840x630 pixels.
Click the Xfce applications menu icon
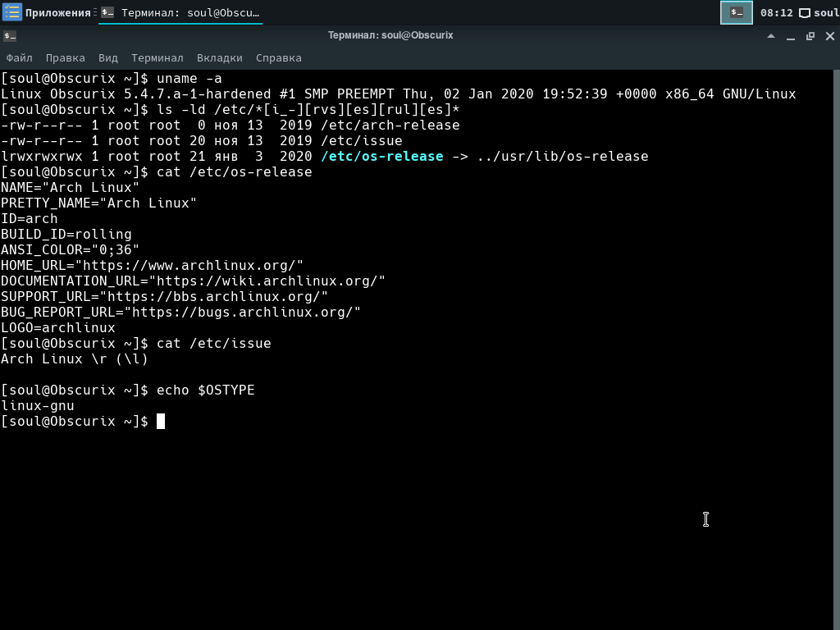11,11
